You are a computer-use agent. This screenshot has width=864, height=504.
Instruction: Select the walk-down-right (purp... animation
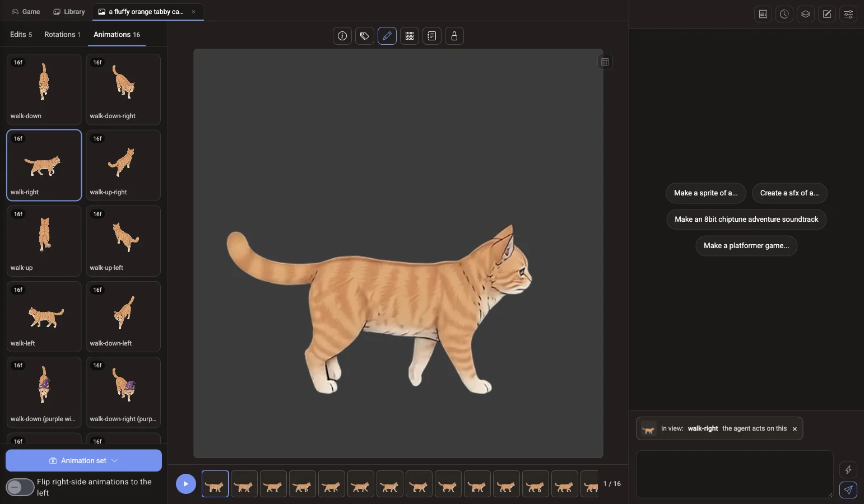[123, 392]
